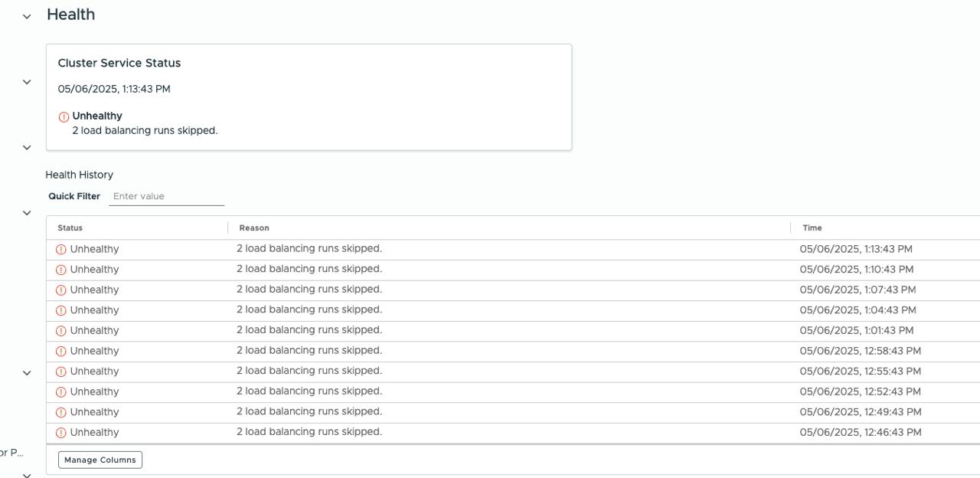This screenshot has width=980, height=478.
Task: Click the reason text in the 12:58:43 PM row
Action: pyautogui.click(x=309, y=350)
